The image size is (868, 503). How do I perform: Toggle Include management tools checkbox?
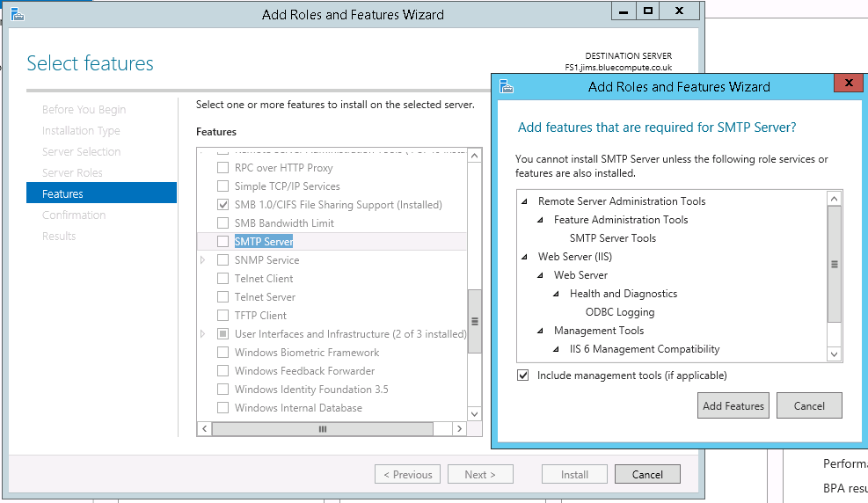point(524,375)
